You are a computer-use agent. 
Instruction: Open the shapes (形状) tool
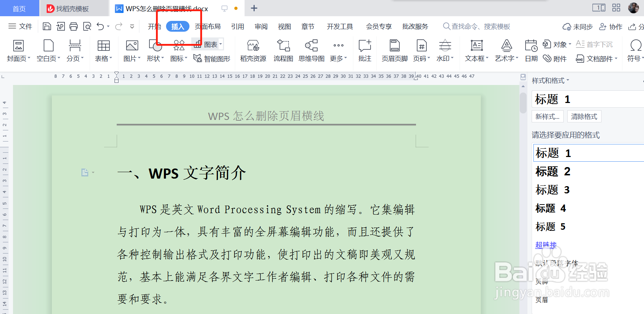tap(155, 50)
